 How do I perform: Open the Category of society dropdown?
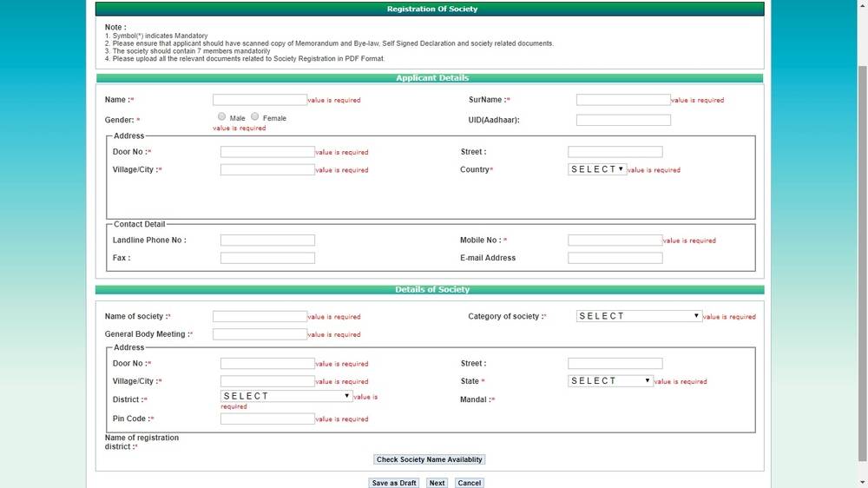(x=639, y=316)
